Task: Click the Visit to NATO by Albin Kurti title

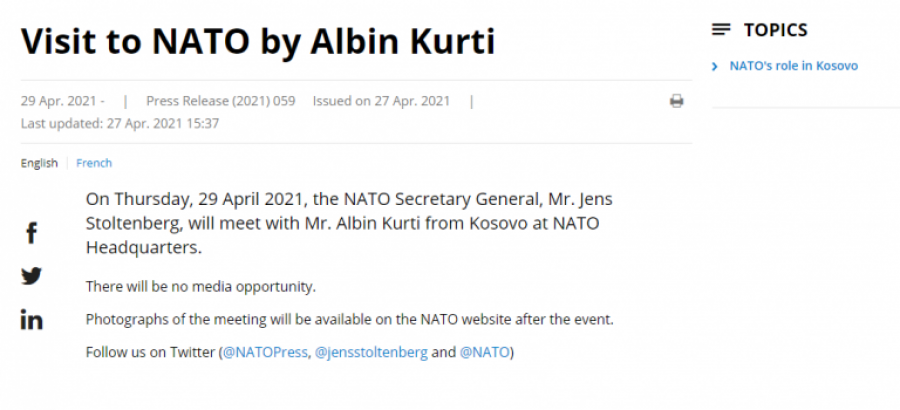Action: point(258,42)
